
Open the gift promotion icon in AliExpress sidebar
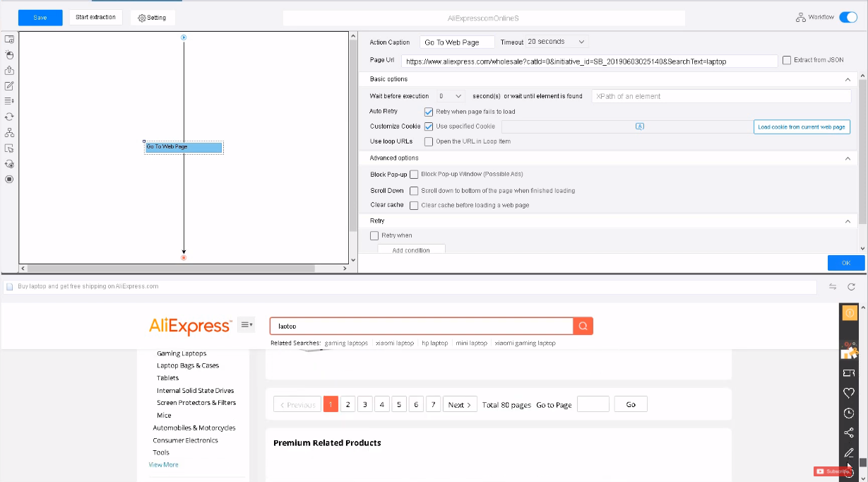(849, 351)
